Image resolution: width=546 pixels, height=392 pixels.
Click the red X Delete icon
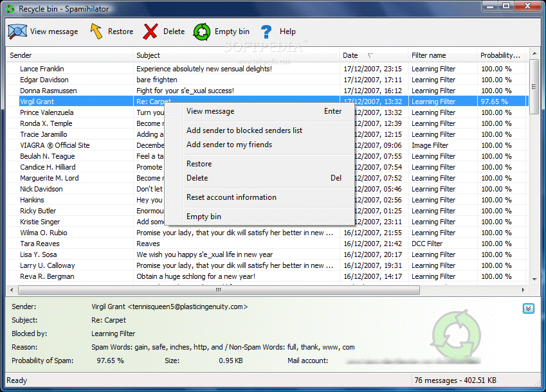[150, 31]
